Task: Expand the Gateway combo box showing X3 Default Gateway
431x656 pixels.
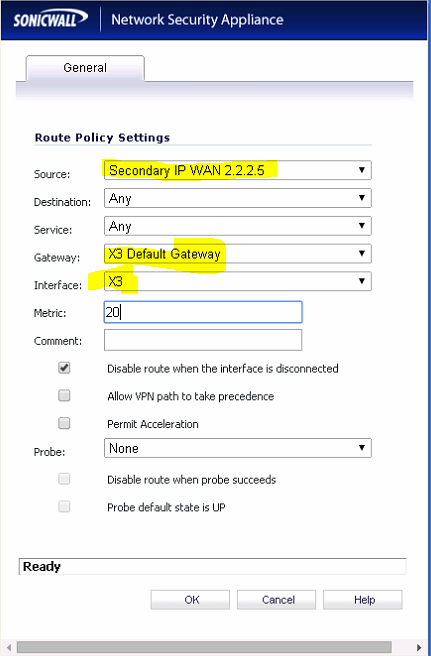Action: point(237,253)
